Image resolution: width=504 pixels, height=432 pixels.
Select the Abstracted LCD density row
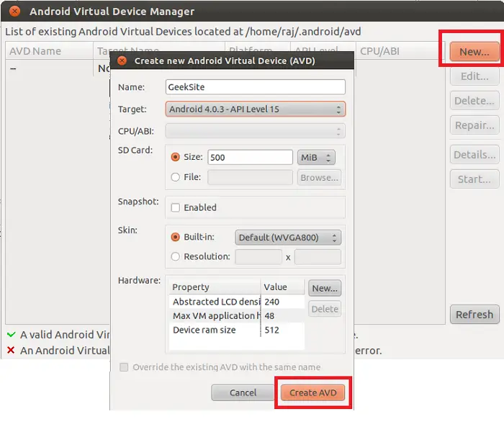[237, 302]
